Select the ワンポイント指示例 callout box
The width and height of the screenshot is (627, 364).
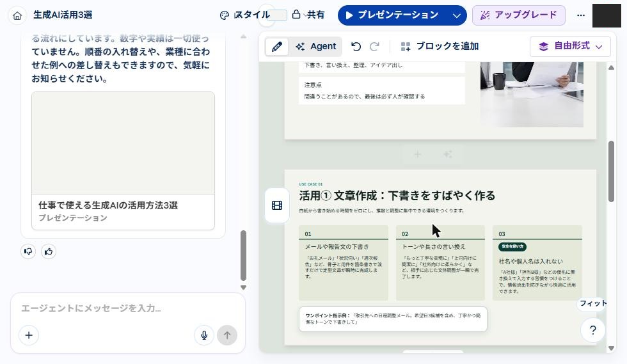tap(393, 319)
